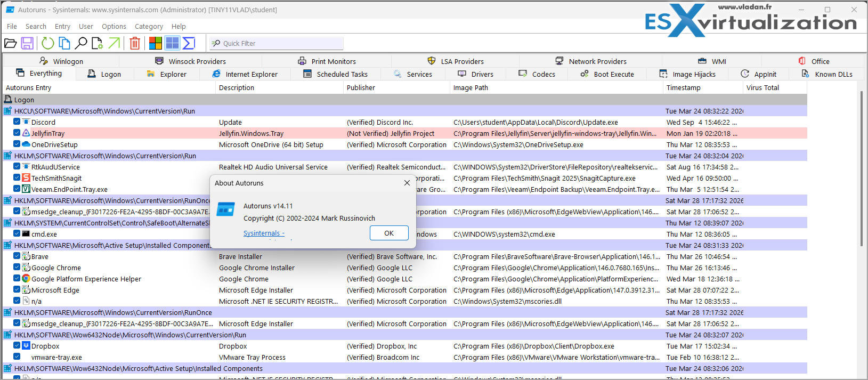Uncheck the Google Chrome entry checkbox
Viewport: 868px width, 380px height.
coord(17,268)
